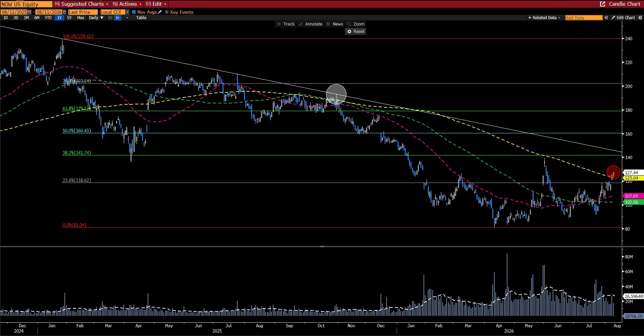Select the 1Y time range
Screen dimensions: 644x336
tap(59, 18)
